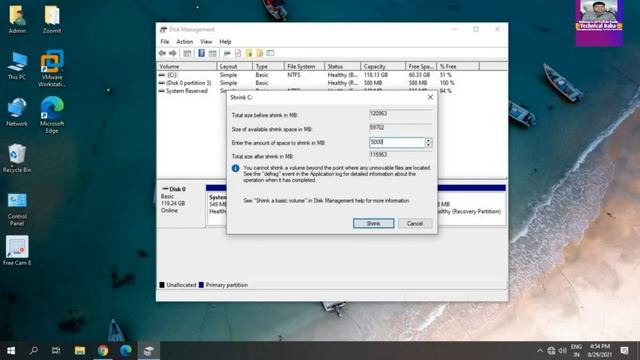Click Disk Management taskbar button
The image size is (640, 360).
click(x=149, y=351)
